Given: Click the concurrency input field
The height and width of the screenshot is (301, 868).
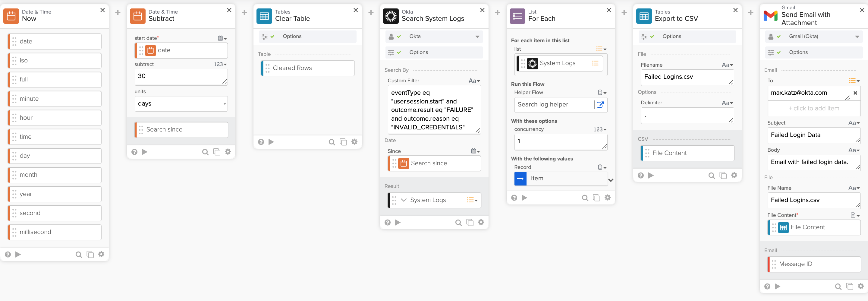Looking at the screenshot, I should pyautogui.click(x=561, y=142).
